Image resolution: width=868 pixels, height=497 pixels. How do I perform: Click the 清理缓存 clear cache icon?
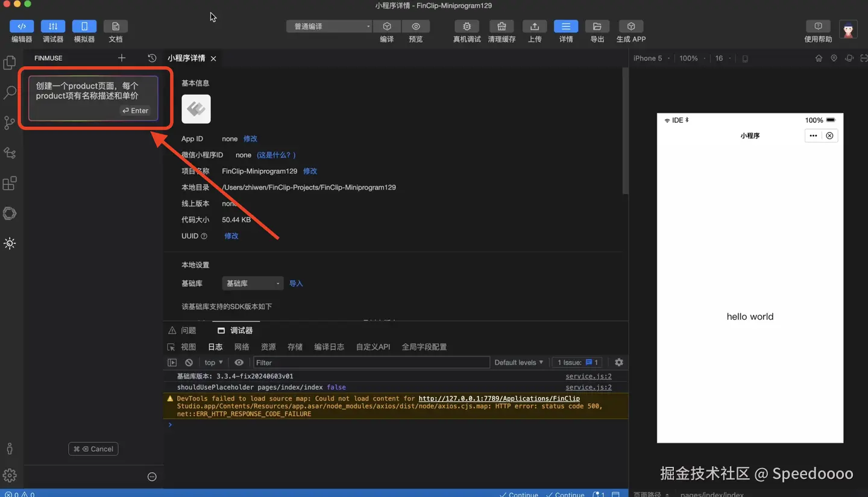click(502, 27)
